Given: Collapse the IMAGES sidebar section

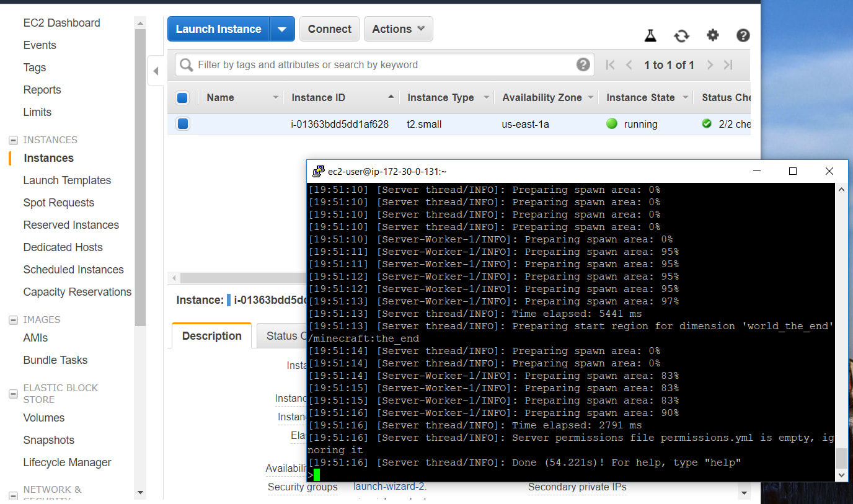Looking at the screenshot, I should [x=13, y=320].
